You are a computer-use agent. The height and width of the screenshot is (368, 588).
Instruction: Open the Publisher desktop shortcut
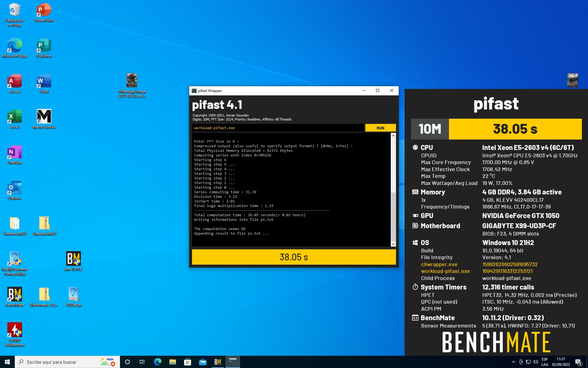point(44,48)
